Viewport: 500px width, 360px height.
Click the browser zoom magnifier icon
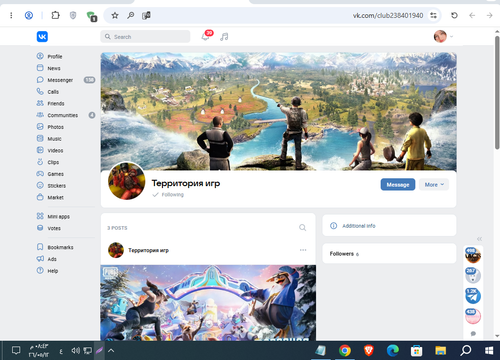click(131, 15)
